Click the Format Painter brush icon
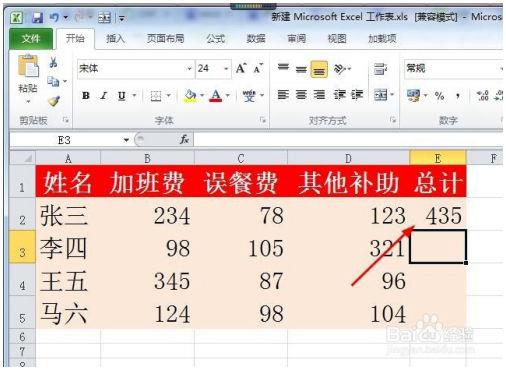506x370 pixels. coord(54,101)
